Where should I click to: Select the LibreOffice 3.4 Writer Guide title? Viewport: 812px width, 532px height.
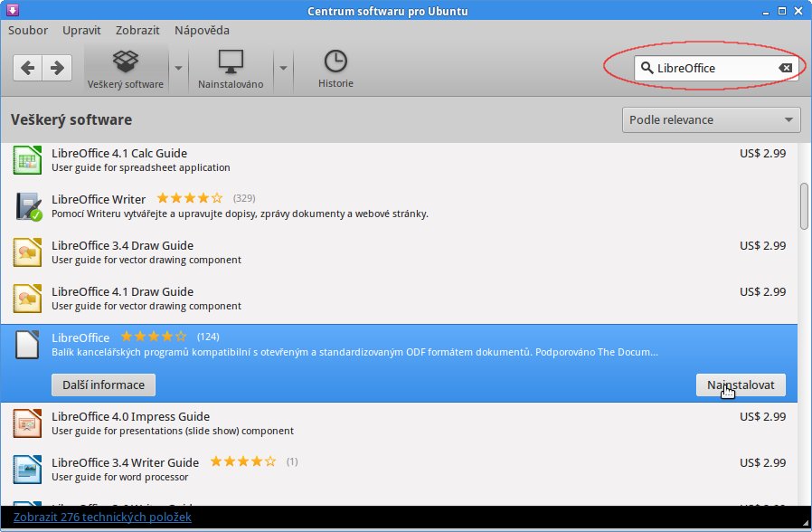coord(126,462)
